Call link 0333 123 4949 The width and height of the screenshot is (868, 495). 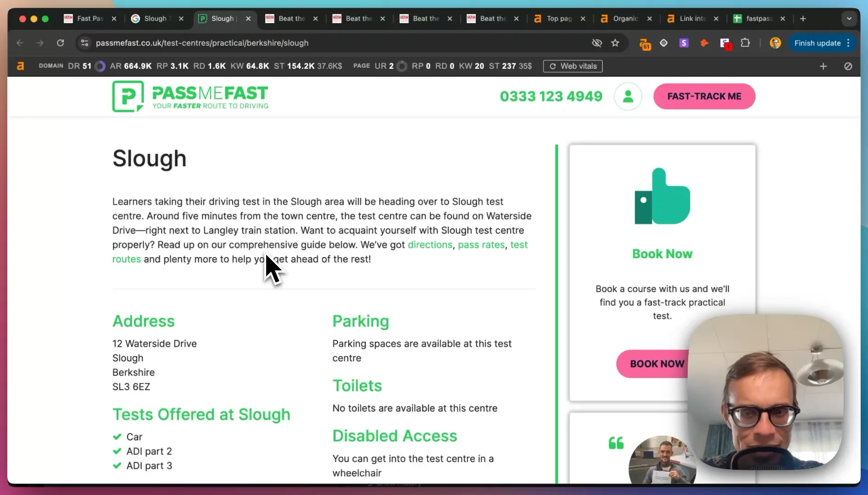point(551,96)
